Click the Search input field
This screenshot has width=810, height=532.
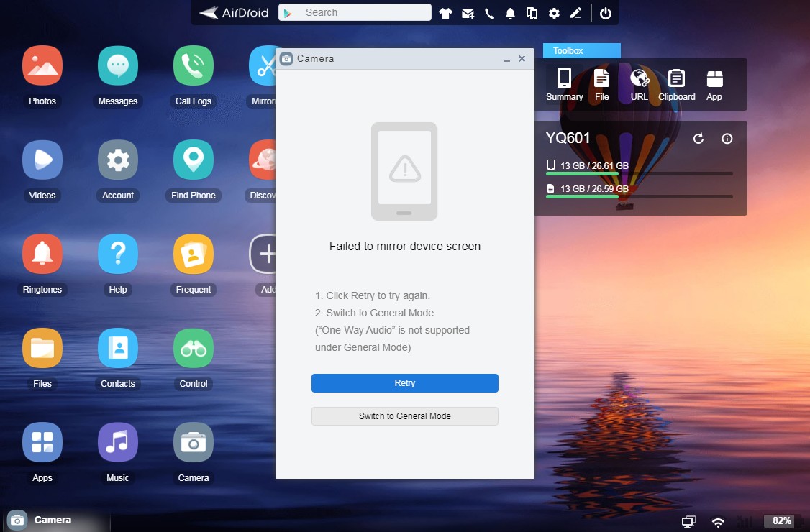(x=363, y=12)
